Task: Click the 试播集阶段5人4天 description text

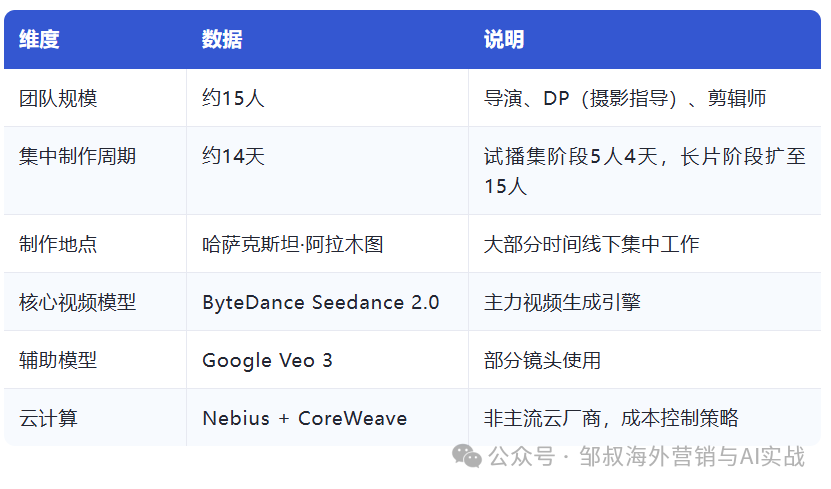Action: 570,156
